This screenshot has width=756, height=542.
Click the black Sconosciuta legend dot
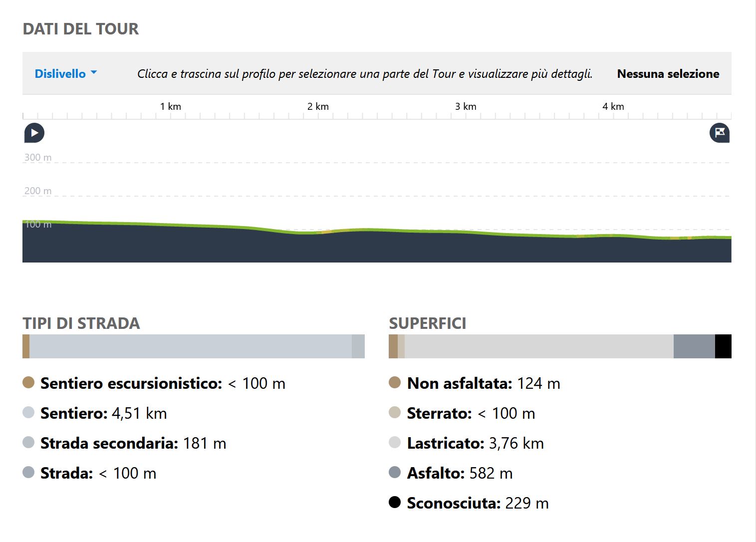[395, 502]
